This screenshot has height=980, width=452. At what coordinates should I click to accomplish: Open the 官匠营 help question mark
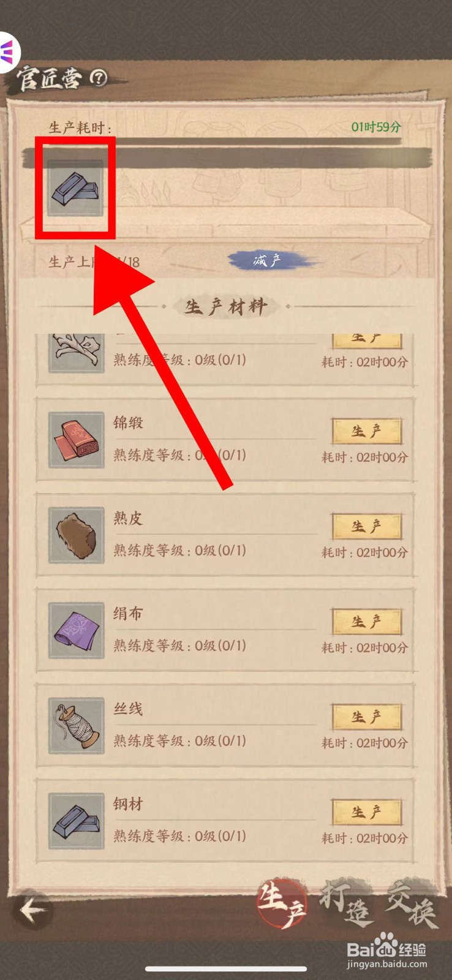99,77
